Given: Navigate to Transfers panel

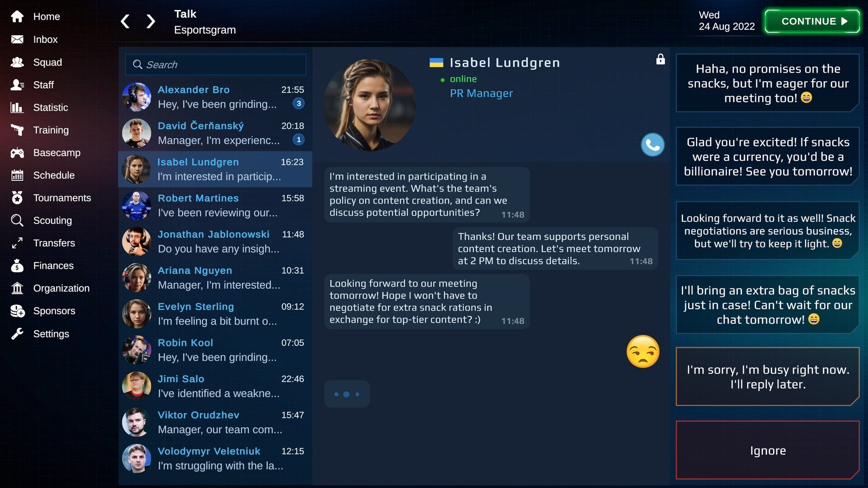Looking at the screenshot, I should 54,243.
